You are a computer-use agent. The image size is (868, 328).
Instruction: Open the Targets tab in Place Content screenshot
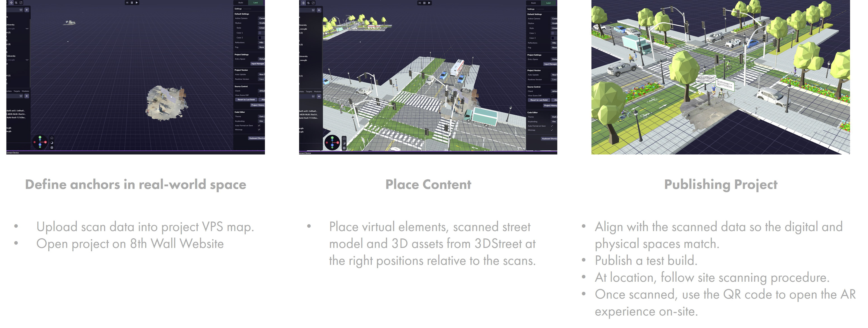click(x=309, y=91)
